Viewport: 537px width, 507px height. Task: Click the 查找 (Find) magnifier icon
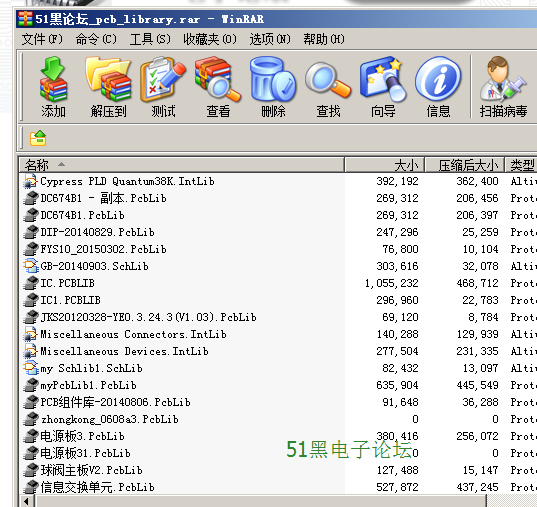tap(328, 79)
